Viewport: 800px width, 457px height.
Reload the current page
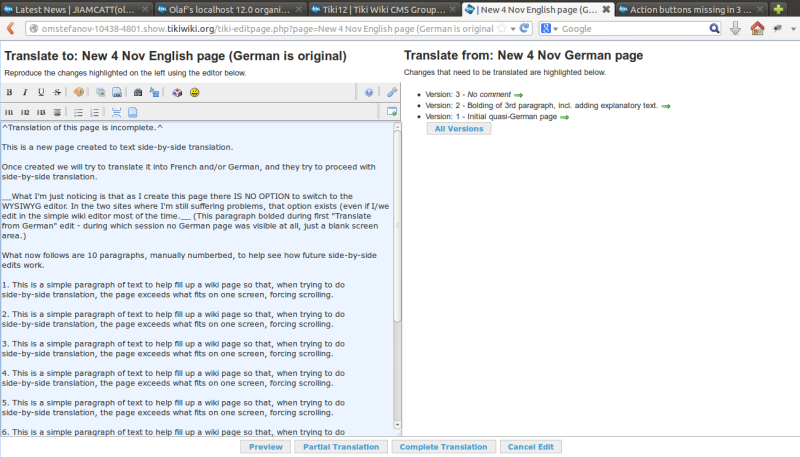pyautogui.click(x=524, y=29)
